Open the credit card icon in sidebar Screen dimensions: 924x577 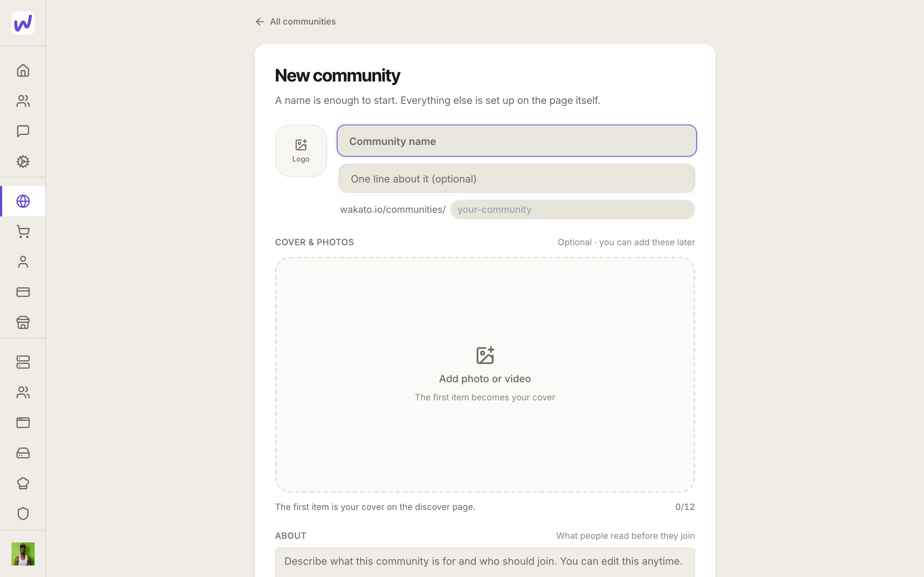[x=23, y=292]
